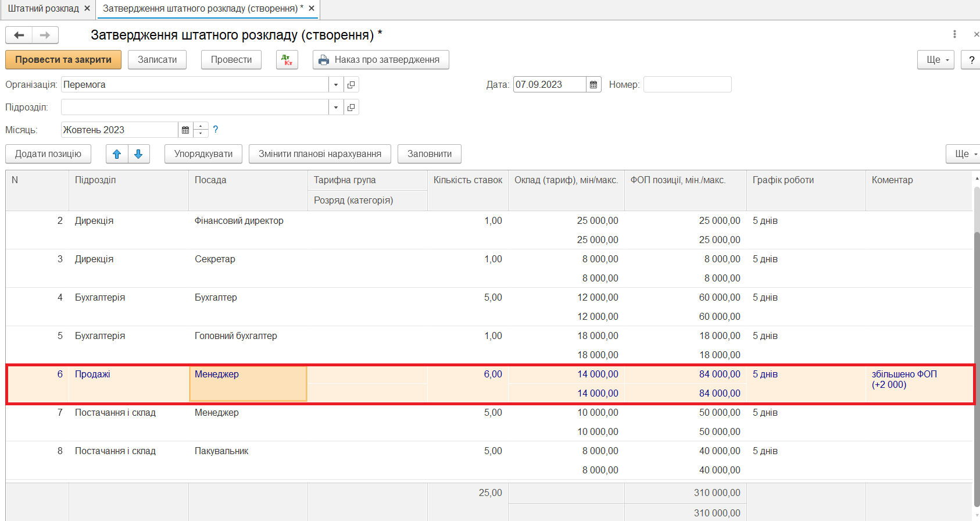980x521 pixels.
Task: Click the Заповнити button
Action: [x=430, y=154]
